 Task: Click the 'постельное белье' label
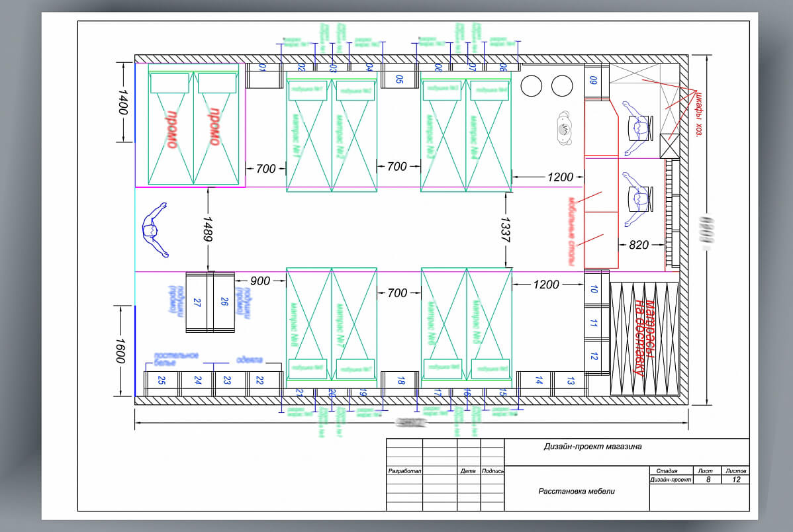tap(175, 359)
